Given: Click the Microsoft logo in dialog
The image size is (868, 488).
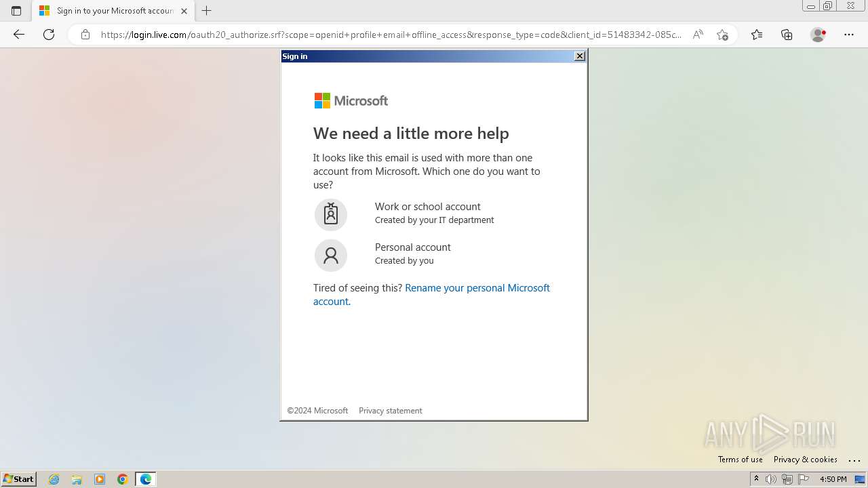Looking at the screenshot, I should tap(351, 101).
